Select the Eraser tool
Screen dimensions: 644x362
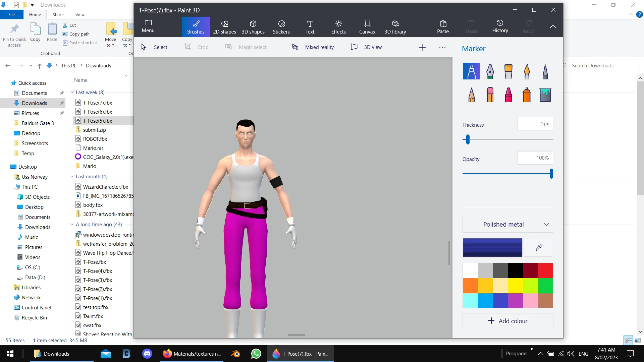(x=490, y=95)
